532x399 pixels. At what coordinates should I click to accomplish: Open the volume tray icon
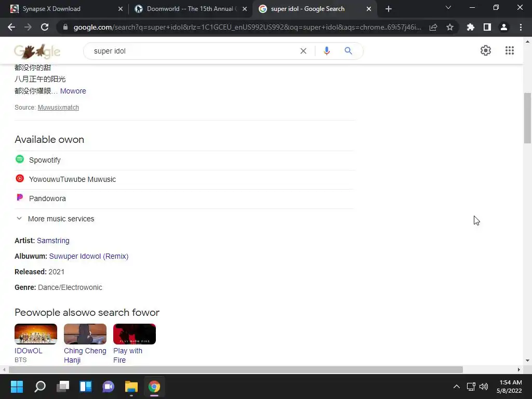[x=484, y=387]
